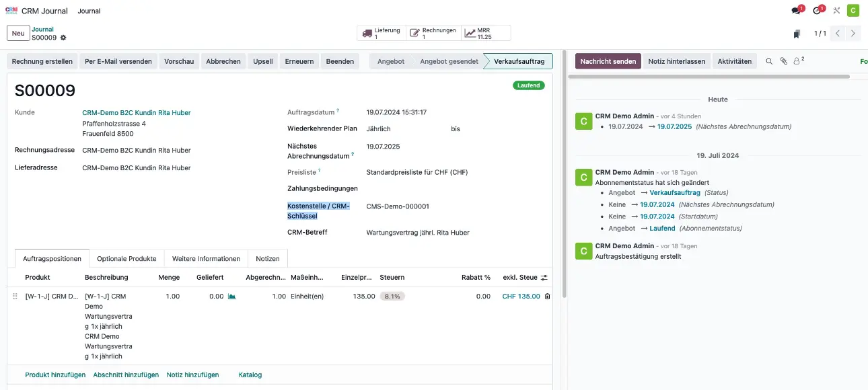Open the paperclip attachments icon in chatter

click(x=783, y=61)
